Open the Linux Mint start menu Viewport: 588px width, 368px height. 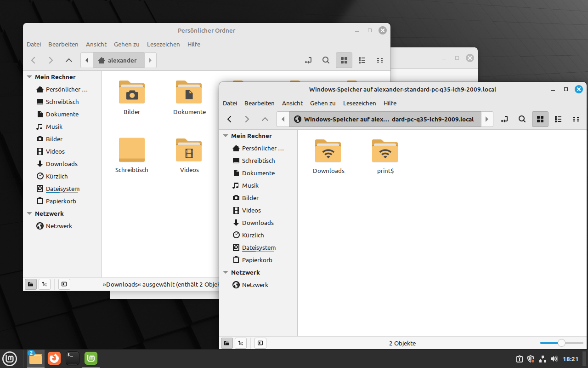(x=10, y=358)
